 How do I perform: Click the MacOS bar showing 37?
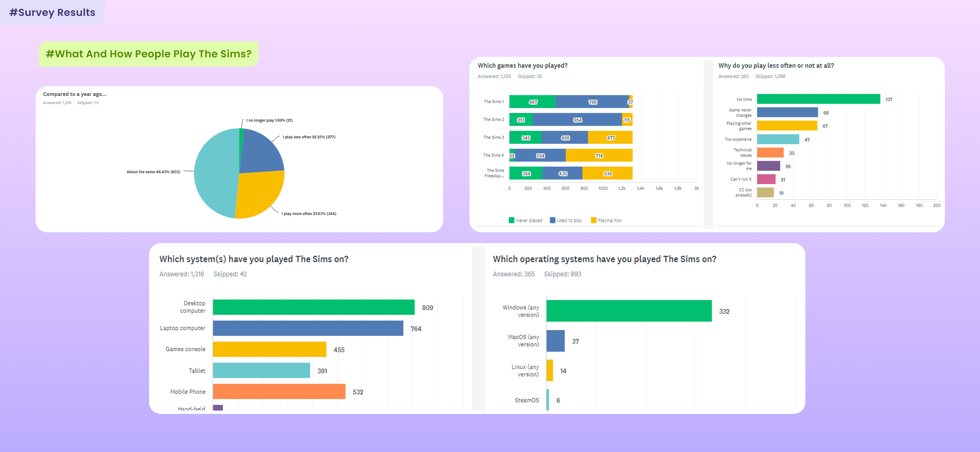pos(555,341)
